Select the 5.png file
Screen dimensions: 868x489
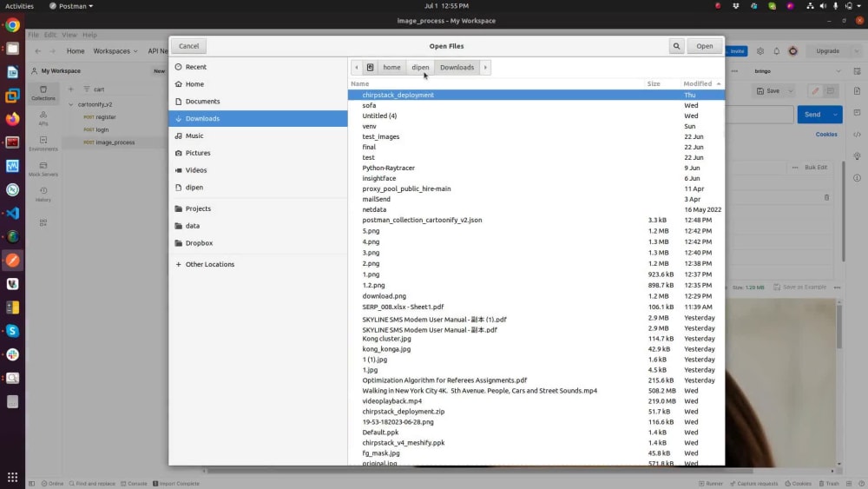coord(536,231)
